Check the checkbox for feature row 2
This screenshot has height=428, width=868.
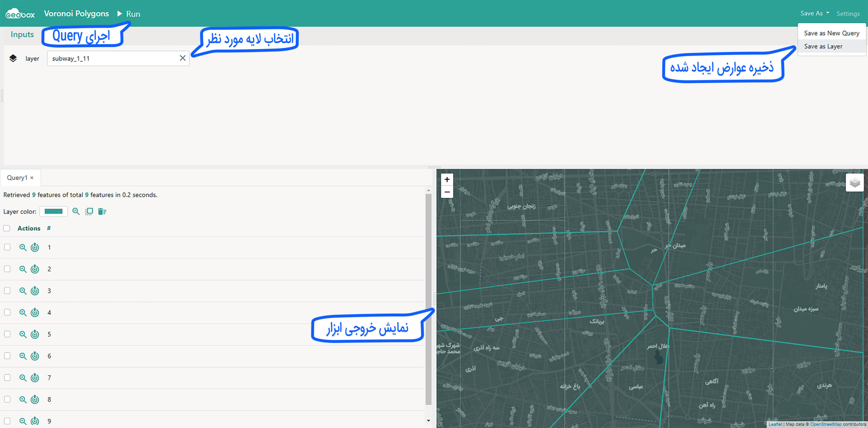[x=7, y=269]
